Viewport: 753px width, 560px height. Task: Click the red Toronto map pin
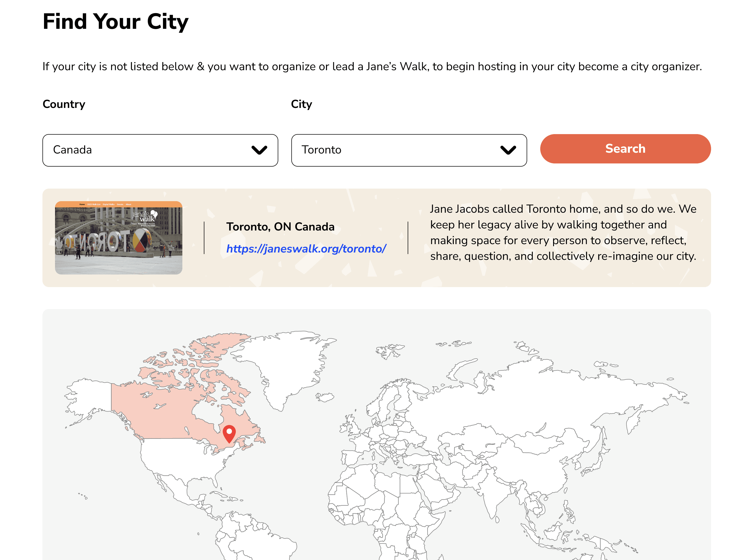(229, 433)
